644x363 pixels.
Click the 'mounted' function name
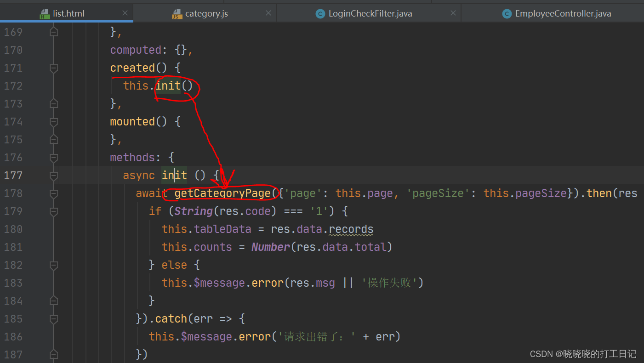point(132,122)
